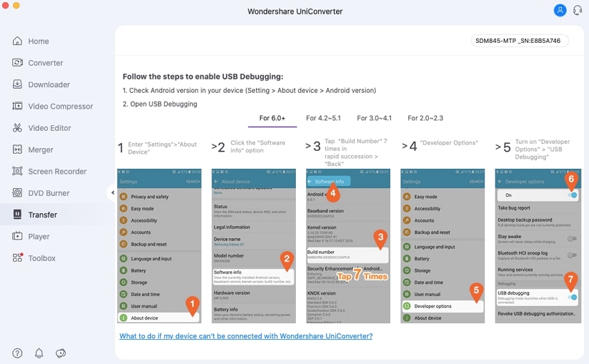Open the support headset icon
589x364 pixels.
coord(577,10)
